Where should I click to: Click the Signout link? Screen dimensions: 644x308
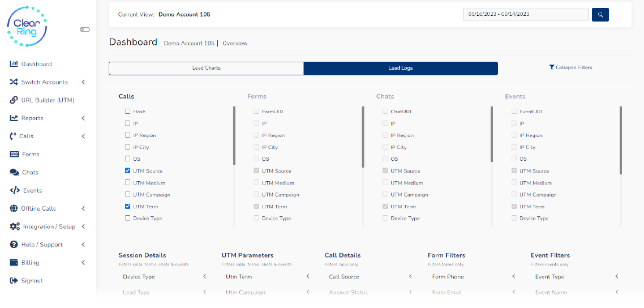click(x=32, y=281)
